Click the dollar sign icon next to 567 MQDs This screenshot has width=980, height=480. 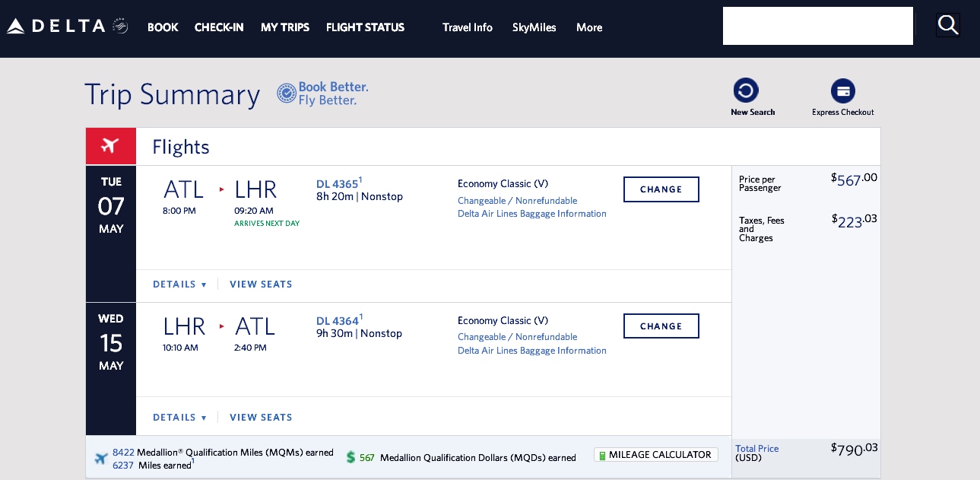click(x=350, y=457)
